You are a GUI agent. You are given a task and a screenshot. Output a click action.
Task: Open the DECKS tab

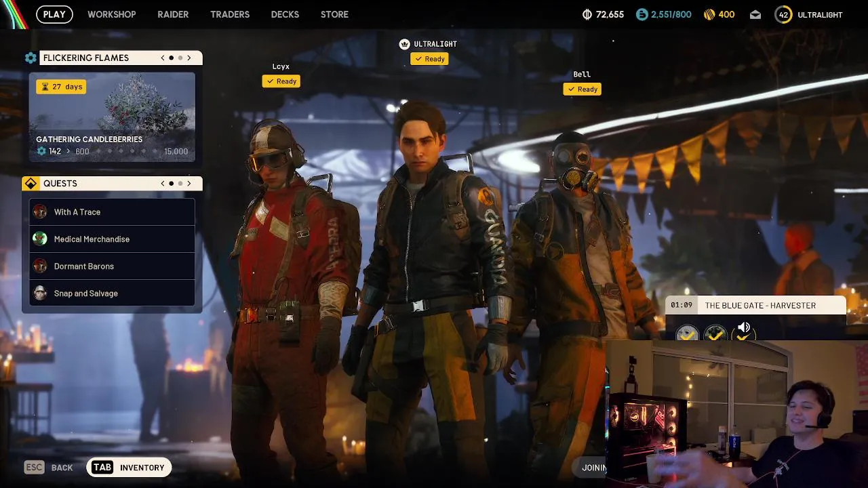pos(285,14)
